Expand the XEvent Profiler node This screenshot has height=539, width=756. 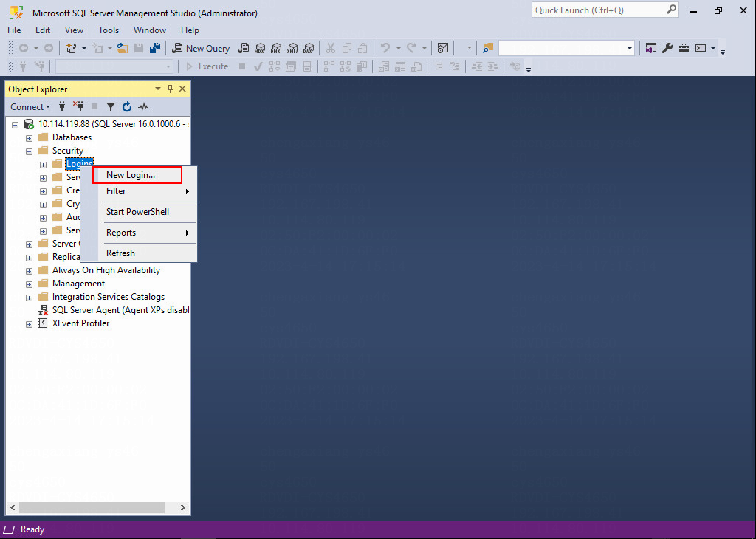tap(29, 324)
